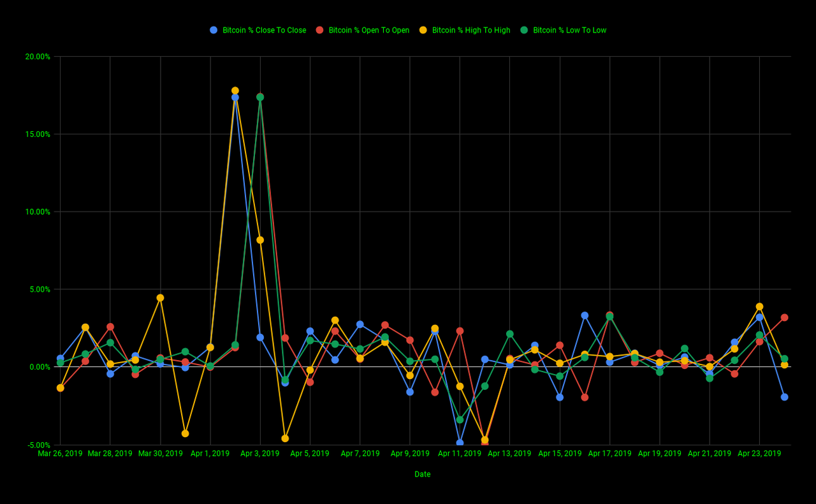Image resolution: width=816 pixels, height=504 pixels.
Task: Click the -5.00% y-axis label
Action: tap(38, 445)
